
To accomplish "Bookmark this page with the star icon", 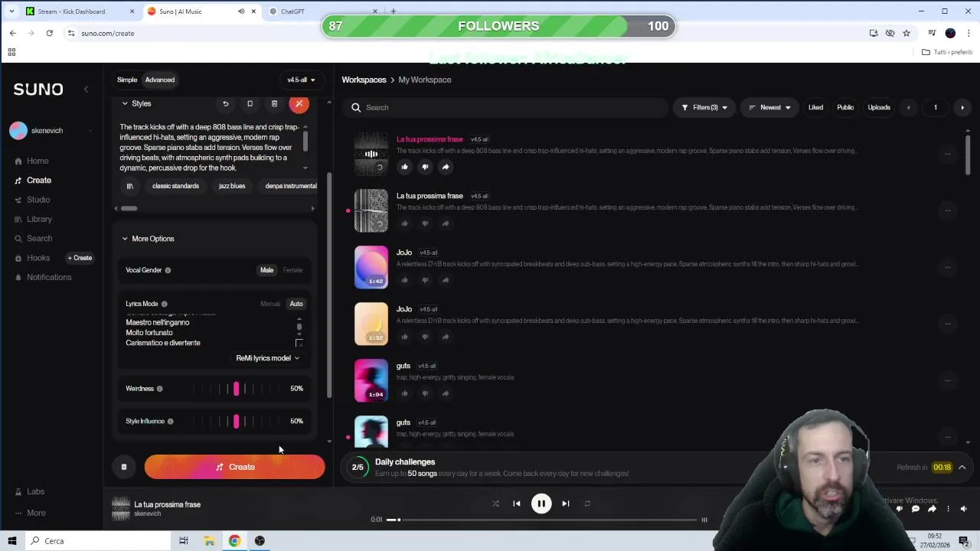I will click(x=906, y=33).
